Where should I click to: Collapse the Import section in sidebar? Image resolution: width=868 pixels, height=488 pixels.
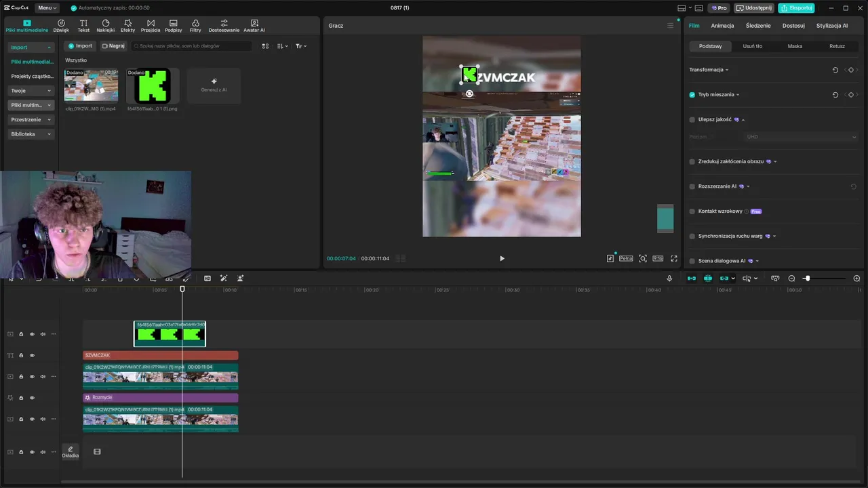pyautogui.click(x=31, y=47)
